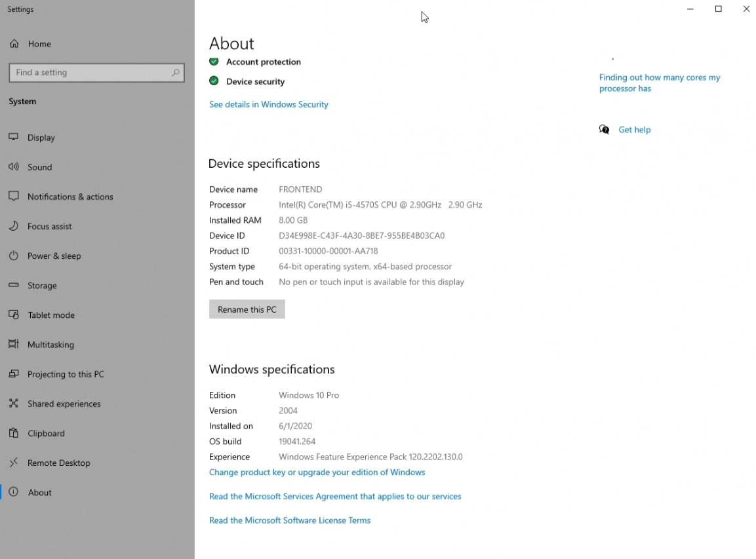756x559 pixels.
Task: Click the Version value 2004
Action: click(x=288, y=411)
